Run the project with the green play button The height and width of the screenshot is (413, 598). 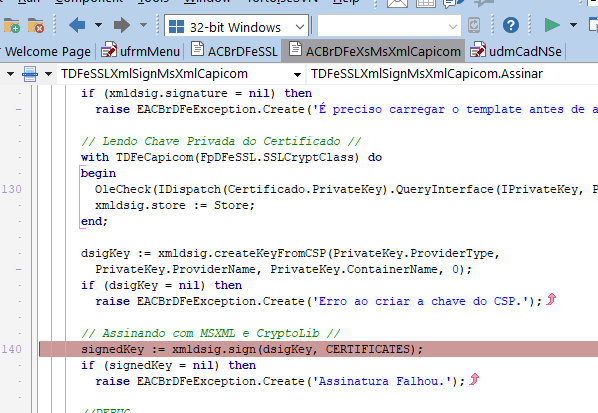point(551,25)
